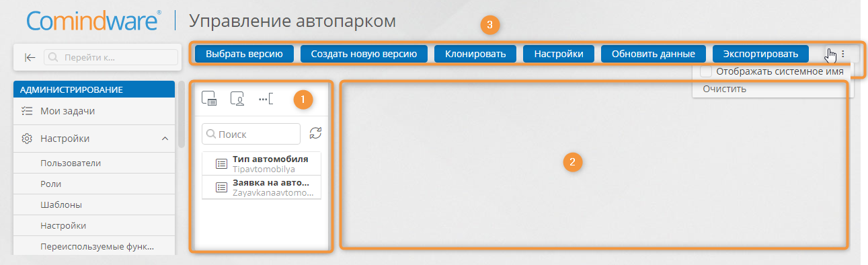This screenshot has height=265, width=868.
Task: Click the Клонировать button
Action: tap(475, 54)
